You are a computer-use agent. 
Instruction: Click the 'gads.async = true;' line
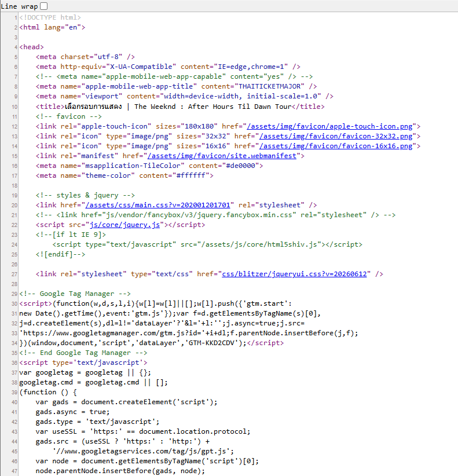[72, 412]
